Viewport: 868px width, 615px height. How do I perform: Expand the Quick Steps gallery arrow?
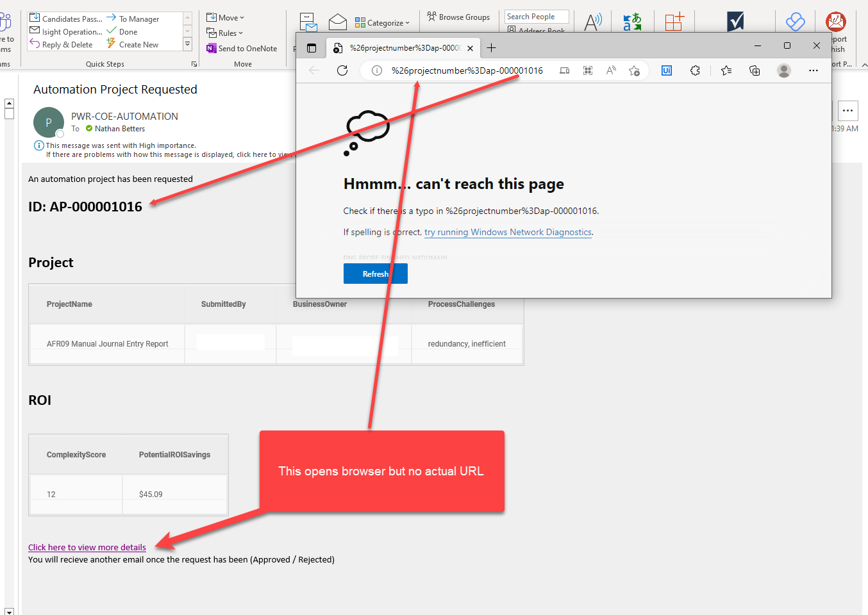(187, 44)
